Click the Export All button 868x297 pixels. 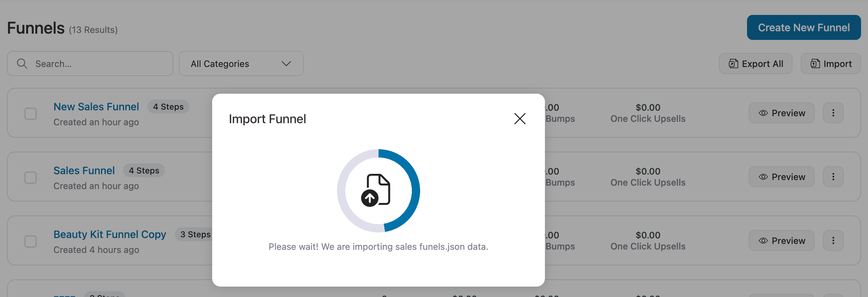[755, 63]
